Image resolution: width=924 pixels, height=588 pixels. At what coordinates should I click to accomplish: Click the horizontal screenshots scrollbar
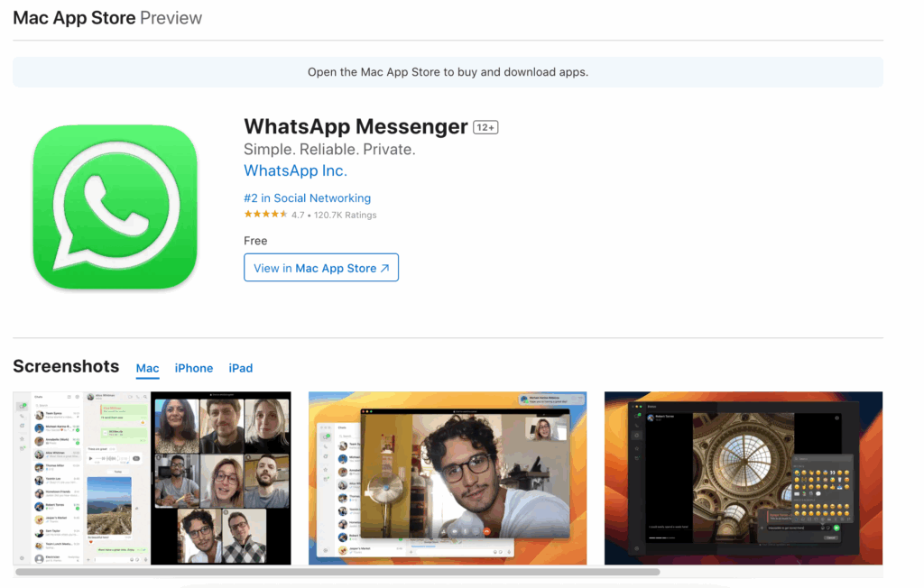(x=337, y=572)
